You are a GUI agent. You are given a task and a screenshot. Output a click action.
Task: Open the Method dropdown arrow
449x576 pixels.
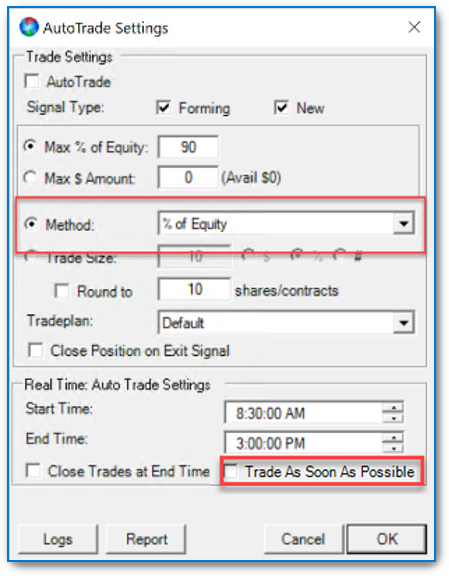pos(403,223)
